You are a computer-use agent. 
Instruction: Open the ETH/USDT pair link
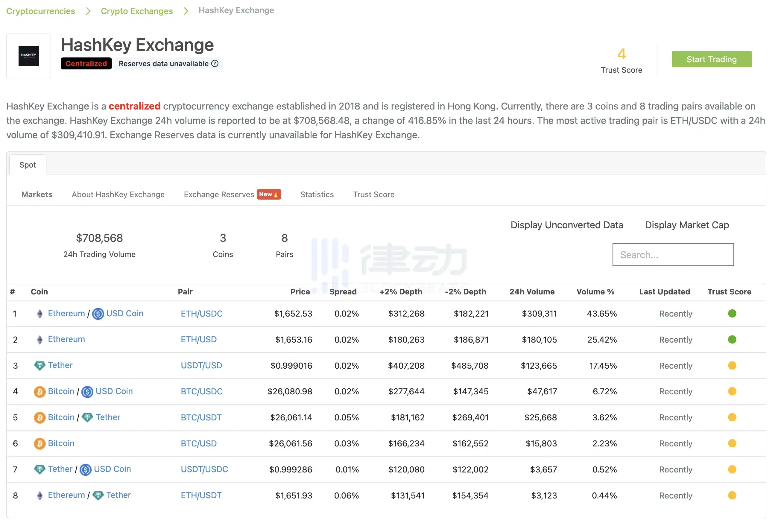(x=201, y=495)
